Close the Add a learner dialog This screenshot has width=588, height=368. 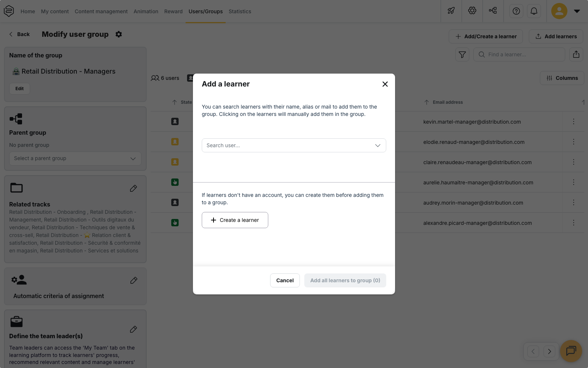click(385, 84)
